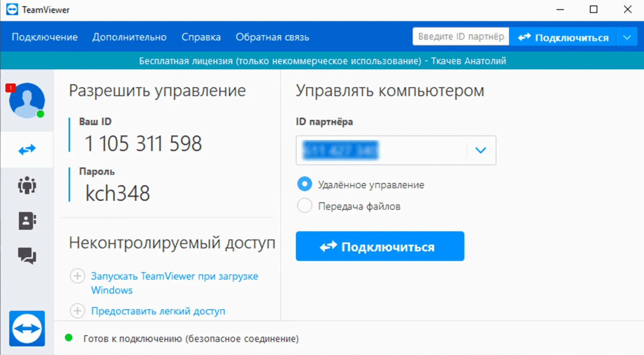Expand the ID партнёра dropdown list
644x355 pixels.
(481, 150)
